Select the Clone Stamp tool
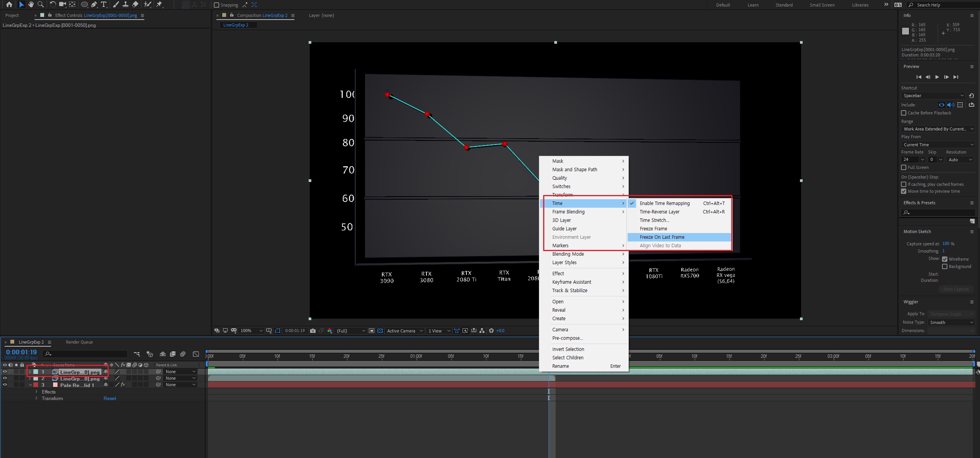Image resolution: width=980 pixels, height=458 pixels. click(125, 5)
